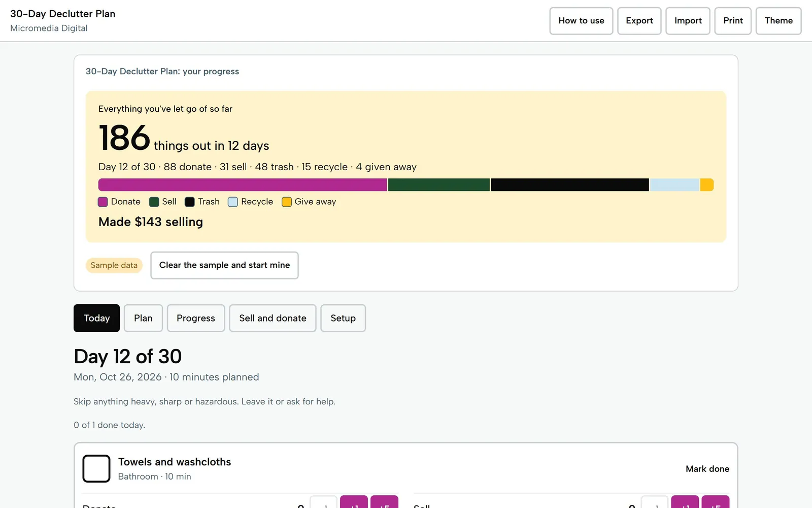Click the Donate legend color swatch
812x508 pixels.
(103, 202)
